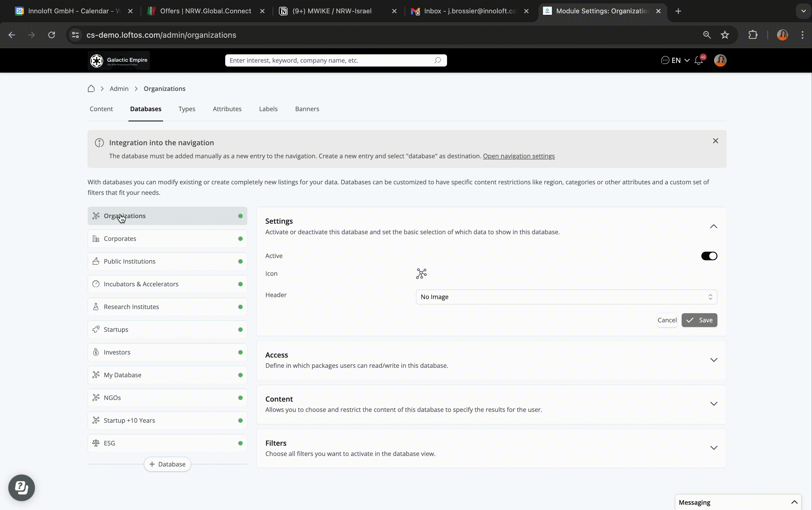Bookmark this page with the star icon
The width and height of the screenshot is (812, 510).
tap(725, 35)
